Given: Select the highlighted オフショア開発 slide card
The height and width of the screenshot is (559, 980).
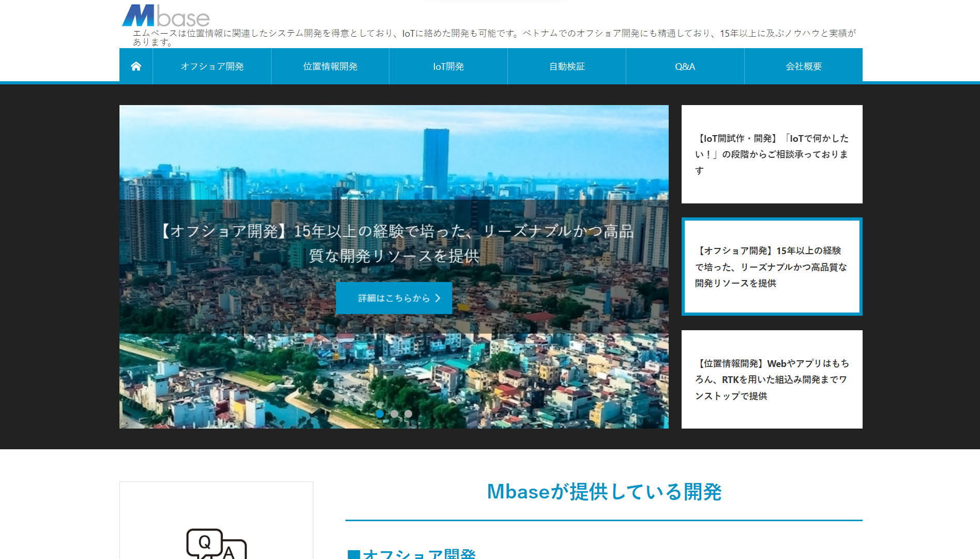Looking at the screenshot, I should [772, 267].
